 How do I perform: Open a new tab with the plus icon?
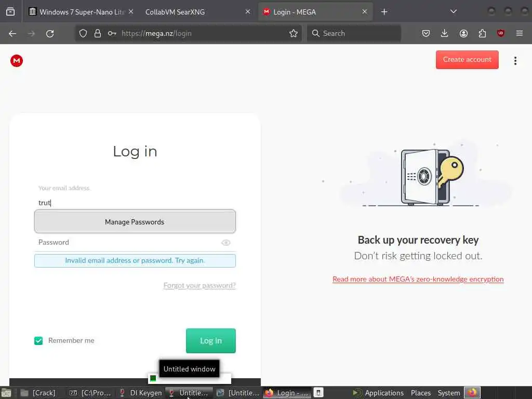click(384, 12)
